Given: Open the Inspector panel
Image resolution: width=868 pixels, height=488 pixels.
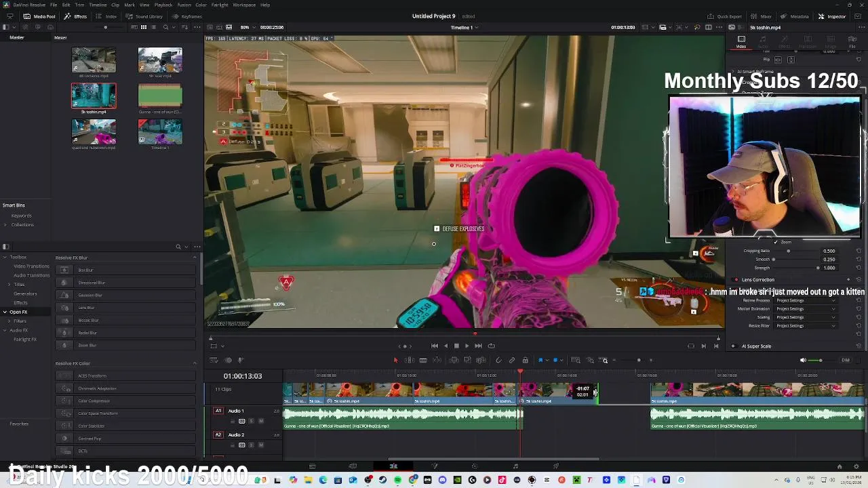Looking at the screenshot, I should 832,16.
